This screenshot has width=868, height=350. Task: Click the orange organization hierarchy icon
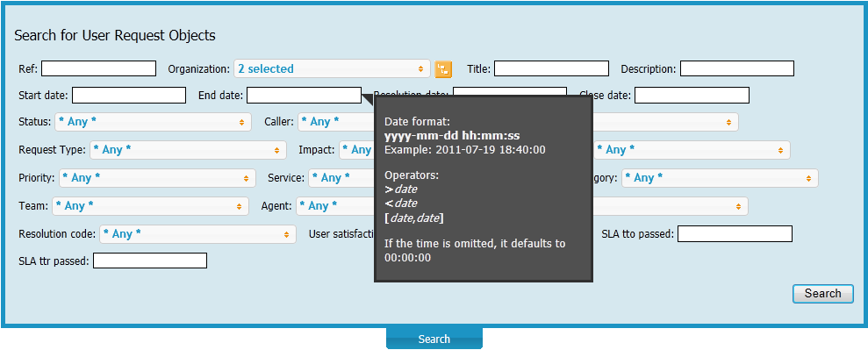coord(443,69)
